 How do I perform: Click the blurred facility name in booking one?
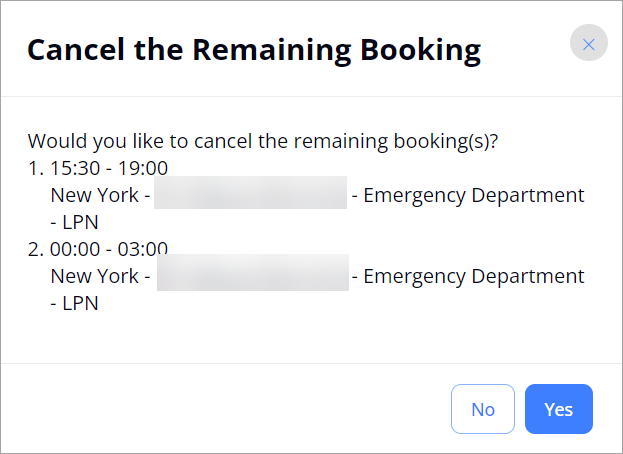click(250, 193)
